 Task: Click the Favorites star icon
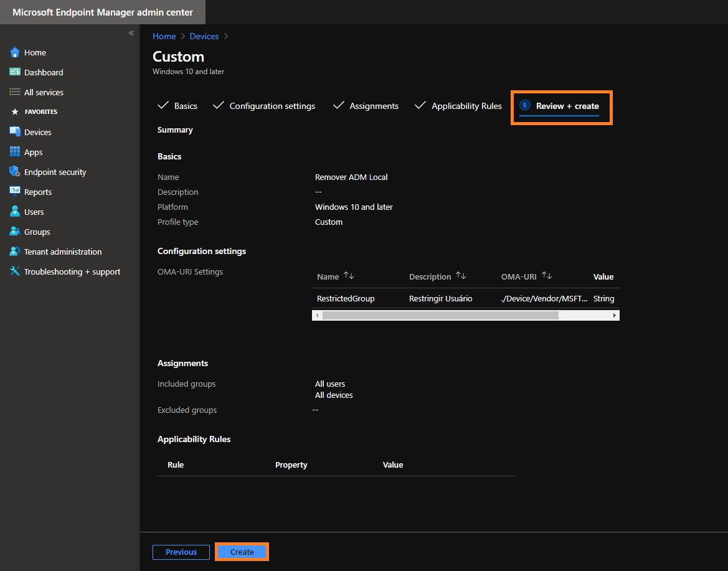click(15, 112)
